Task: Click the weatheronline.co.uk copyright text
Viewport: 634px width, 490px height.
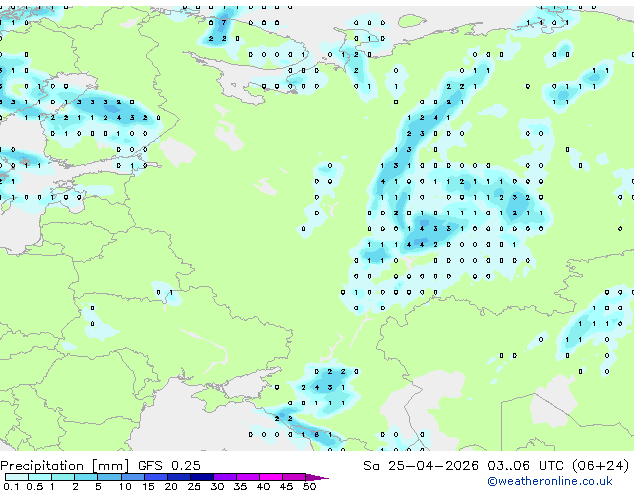Action: tap(550, 481)
